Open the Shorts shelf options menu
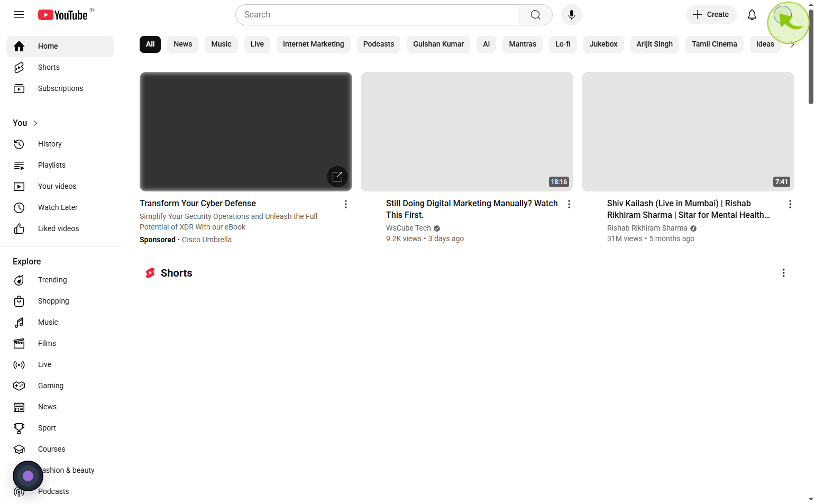This screenshot has width=815, height=504. tap(784, 273)
